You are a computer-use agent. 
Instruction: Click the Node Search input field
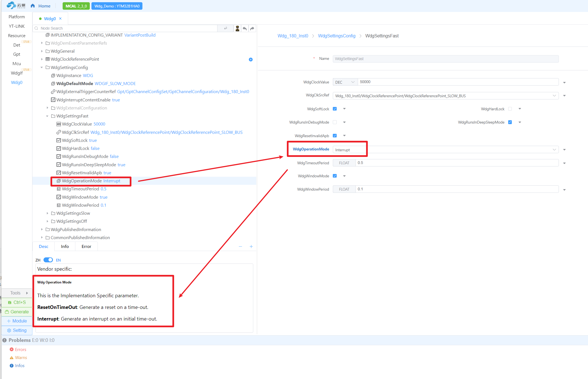click(127, 28)
